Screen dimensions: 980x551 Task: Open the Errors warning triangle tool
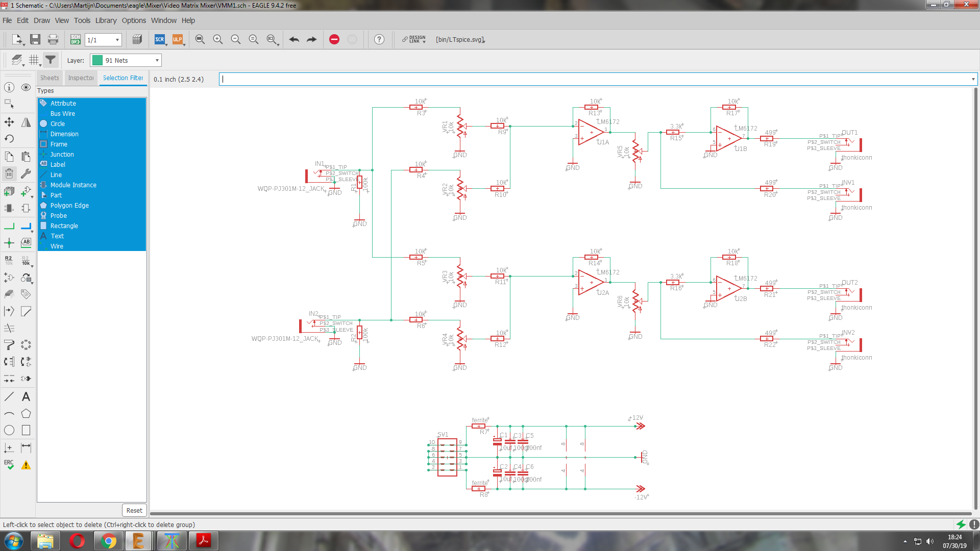click(26, 464)
